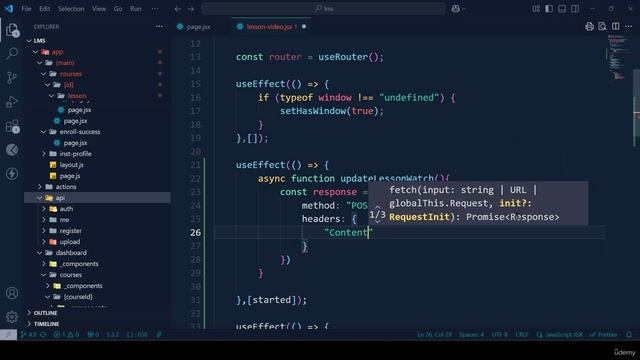This screenshot has width=640, height=360.
Task: Change encoding via UTF-8 in status bar
Action: click(500, 335)
